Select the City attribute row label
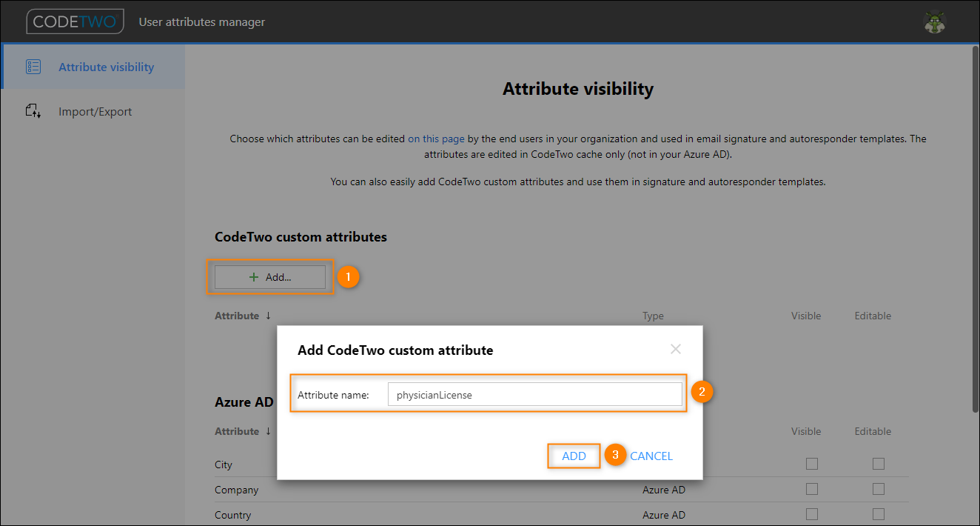Screen dimensions: 980x526 click(224, 465)
